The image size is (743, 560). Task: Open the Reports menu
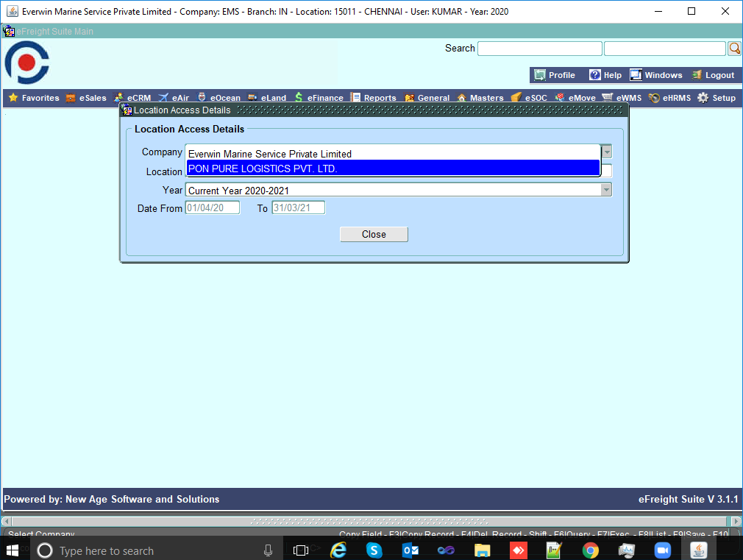pyautogui.click(x=374, y=98)
